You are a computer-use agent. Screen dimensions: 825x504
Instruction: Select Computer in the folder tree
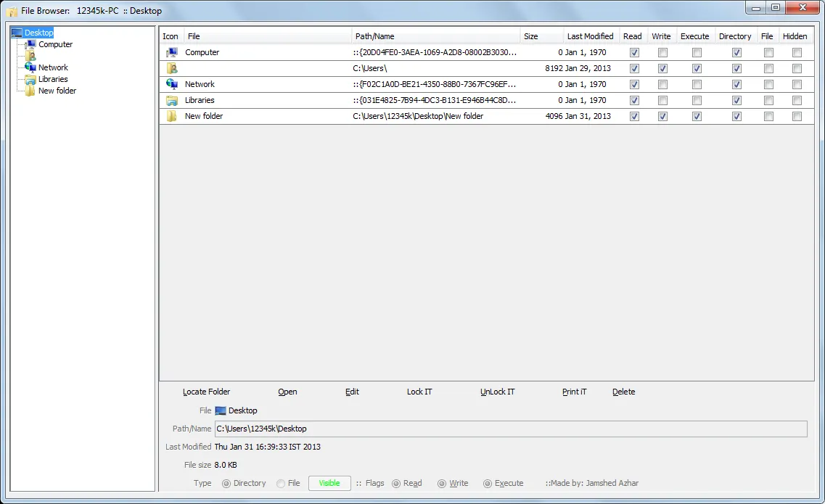point(55,44)
